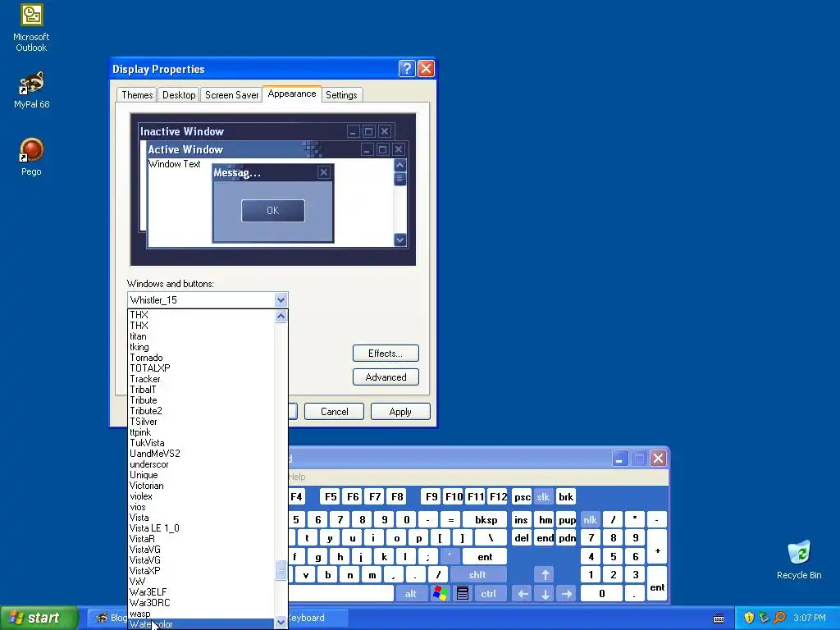Click the Advanced button
The height and width of the screenshot is (630, 840).
pos(386,377)
